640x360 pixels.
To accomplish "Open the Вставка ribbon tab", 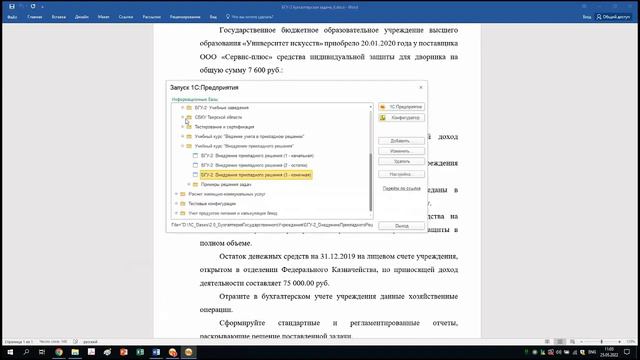I will [x=59, y=17].
